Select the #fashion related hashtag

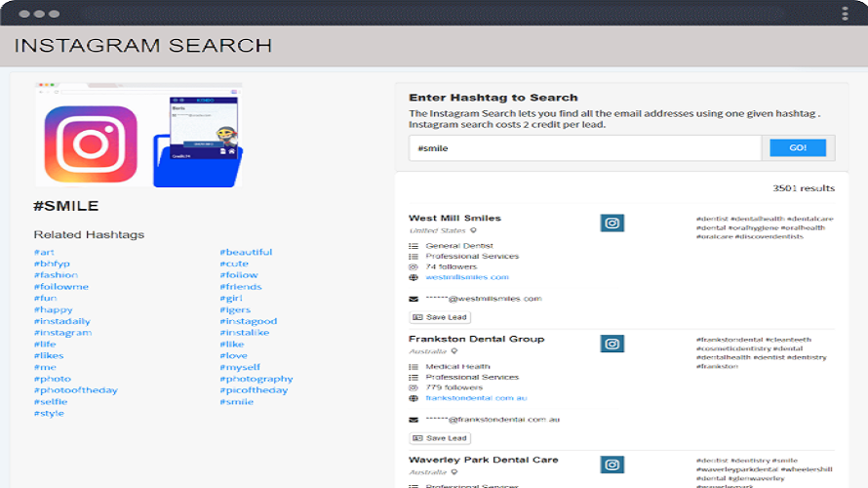[56, 274]
